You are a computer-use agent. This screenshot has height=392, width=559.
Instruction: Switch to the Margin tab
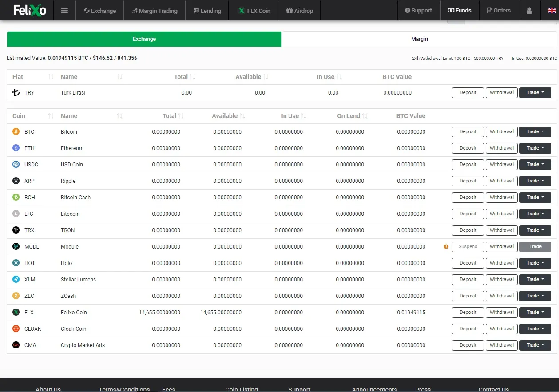[420, 39]
